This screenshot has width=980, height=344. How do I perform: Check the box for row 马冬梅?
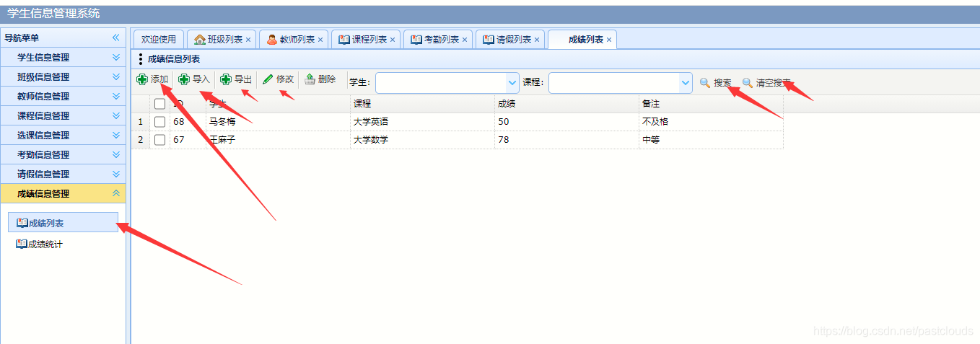(x=159, y=122)
